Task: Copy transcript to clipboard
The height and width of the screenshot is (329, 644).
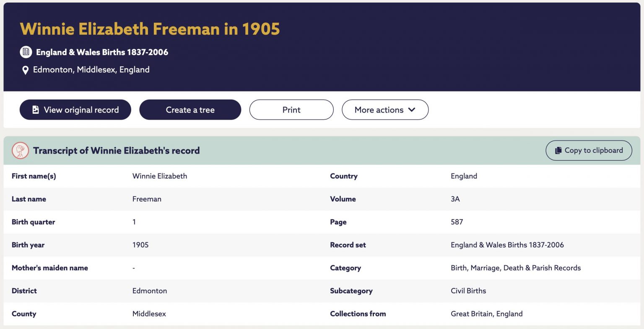Action: coord(589,150)
